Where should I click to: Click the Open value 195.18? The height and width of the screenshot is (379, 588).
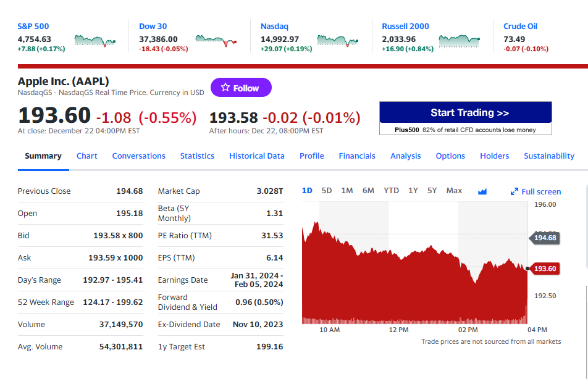[129, 214]
